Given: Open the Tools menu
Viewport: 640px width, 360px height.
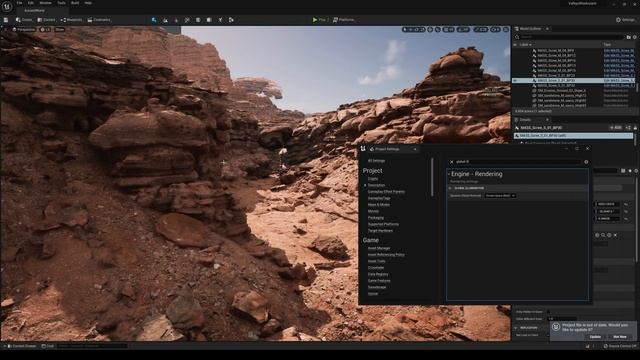Looking at the screenshot, I should click(x=61, y=3).
